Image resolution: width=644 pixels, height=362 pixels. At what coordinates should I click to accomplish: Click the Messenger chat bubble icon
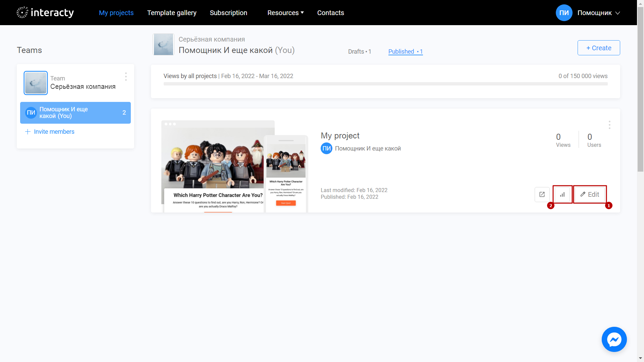point(614,340)
